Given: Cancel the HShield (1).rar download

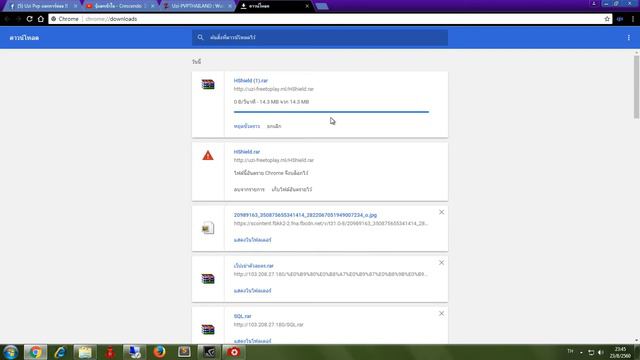Looking at the screenshot, I should 274,126.
